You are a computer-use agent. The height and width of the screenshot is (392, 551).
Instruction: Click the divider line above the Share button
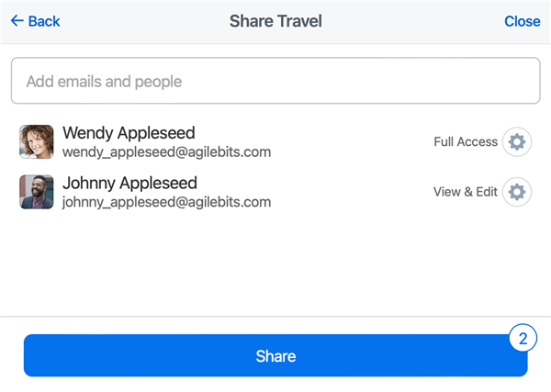point(275,317)
